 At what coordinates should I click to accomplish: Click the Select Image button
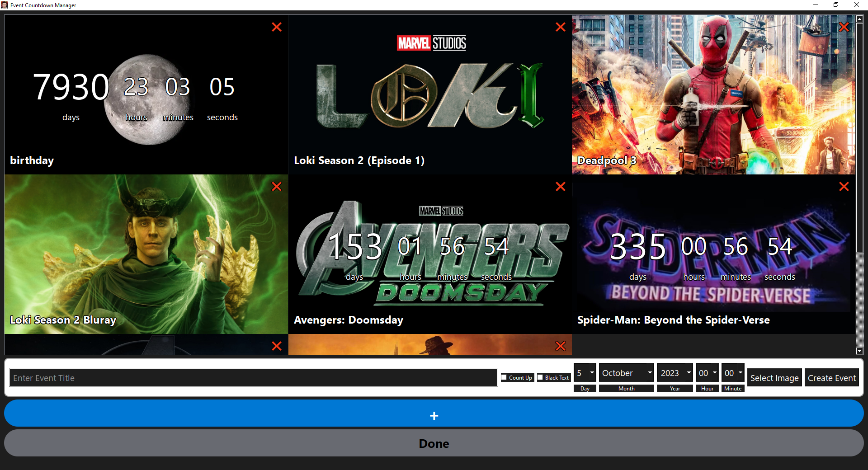point(774,378)
